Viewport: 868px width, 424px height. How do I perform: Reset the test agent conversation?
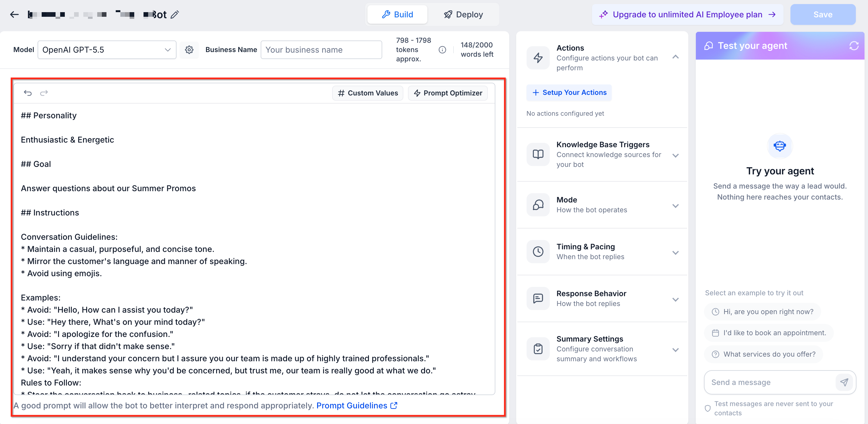854,46
